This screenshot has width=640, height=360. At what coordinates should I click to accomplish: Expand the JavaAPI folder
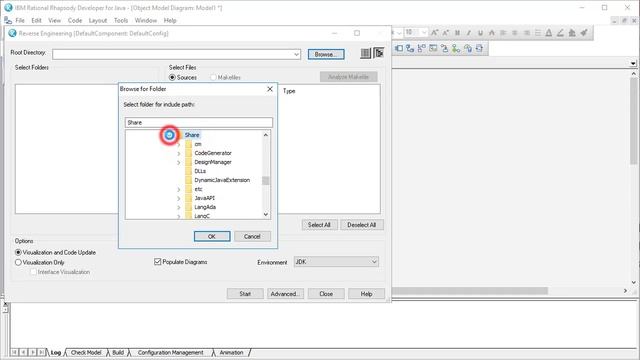click(178, 198)
